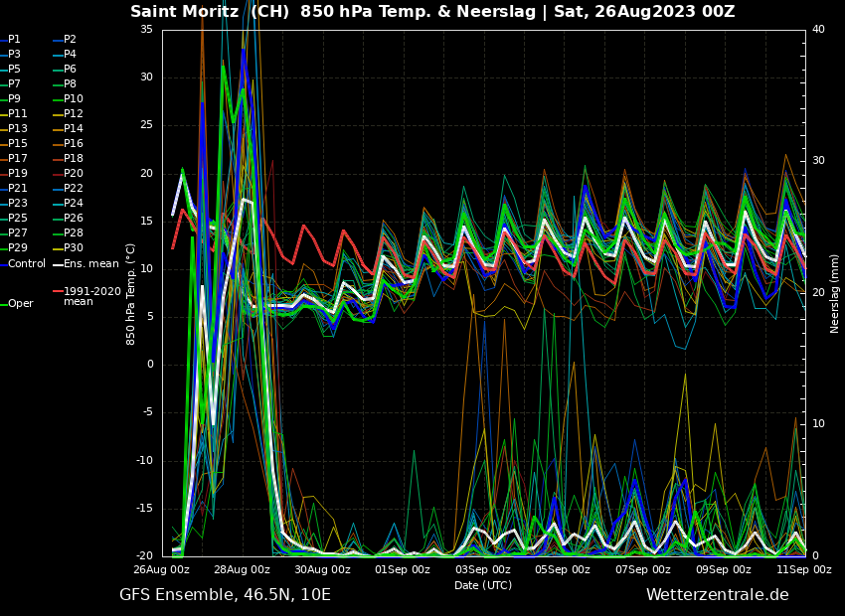Image resolution: width=845 pixels, height=616 pixels.
Task: Click the 11Sep 00z date tick label
Action: tap(803, 570)
